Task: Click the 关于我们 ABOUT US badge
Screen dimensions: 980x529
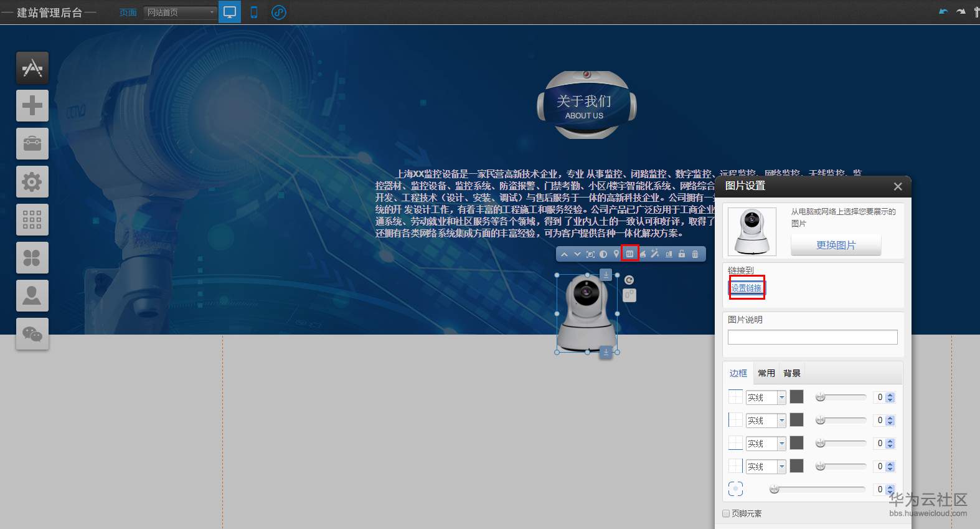Action: [x=587, y=105]
